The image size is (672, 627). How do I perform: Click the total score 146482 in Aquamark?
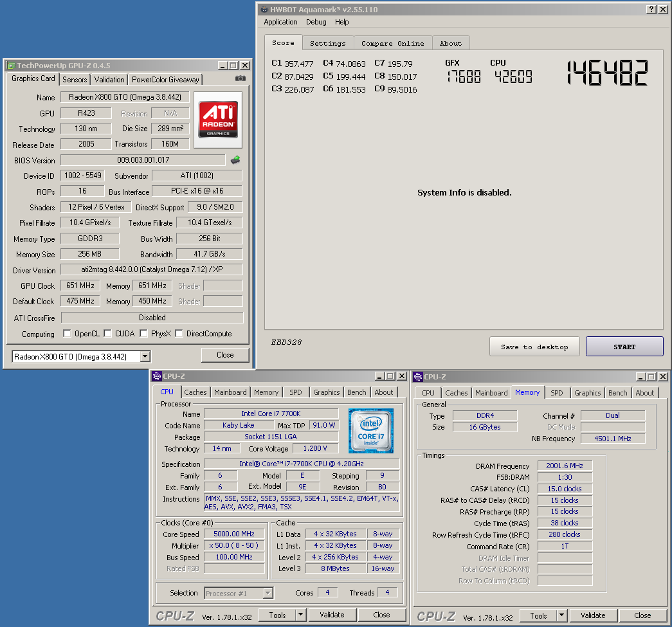click(607, 73)
